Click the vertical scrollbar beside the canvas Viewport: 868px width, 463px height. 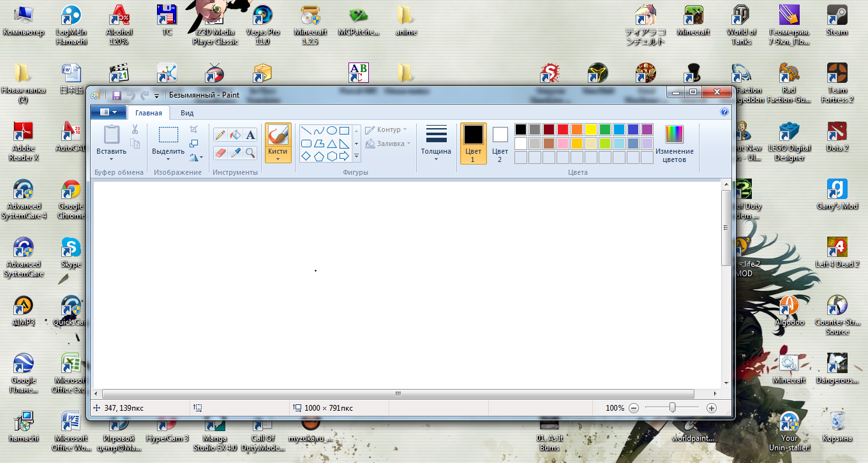[x=726, y=228]
